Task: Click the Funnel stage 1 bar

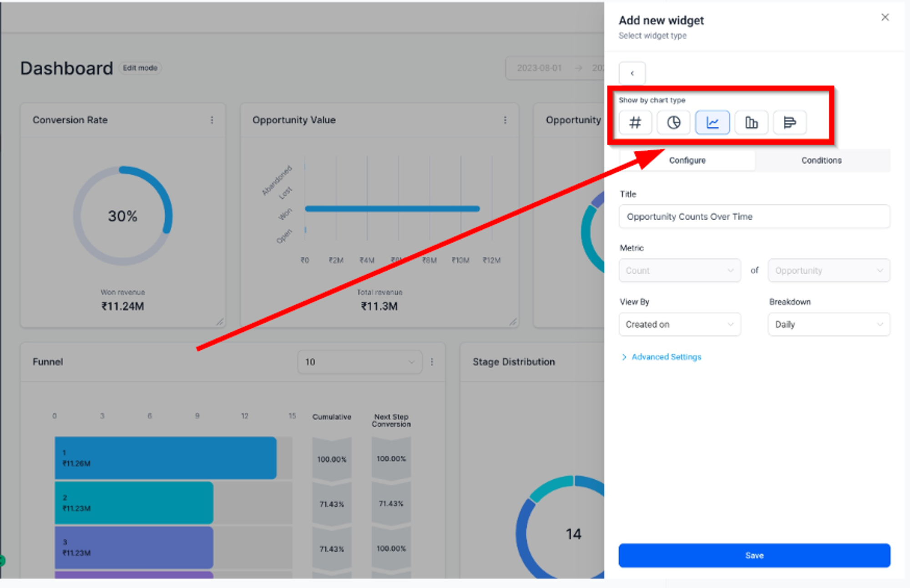Action: [x=165, y=458]
